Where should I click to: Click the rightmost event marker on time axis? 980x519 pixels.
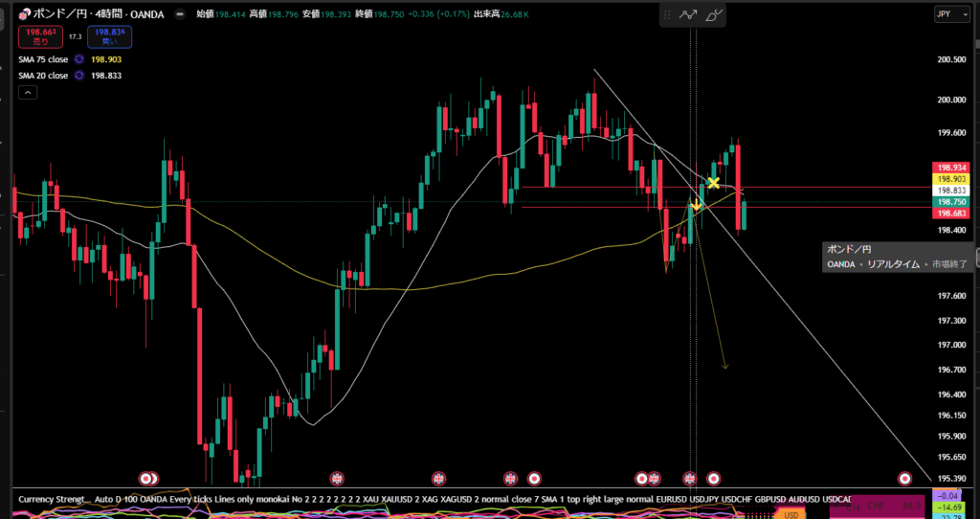tap(904, 477)
